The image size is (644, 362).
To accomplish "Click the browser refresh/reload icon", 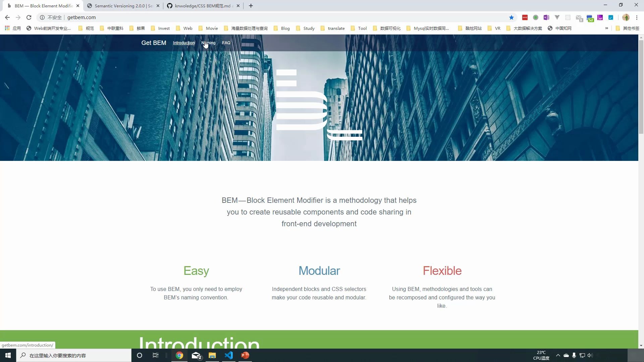I will point(29,17).
